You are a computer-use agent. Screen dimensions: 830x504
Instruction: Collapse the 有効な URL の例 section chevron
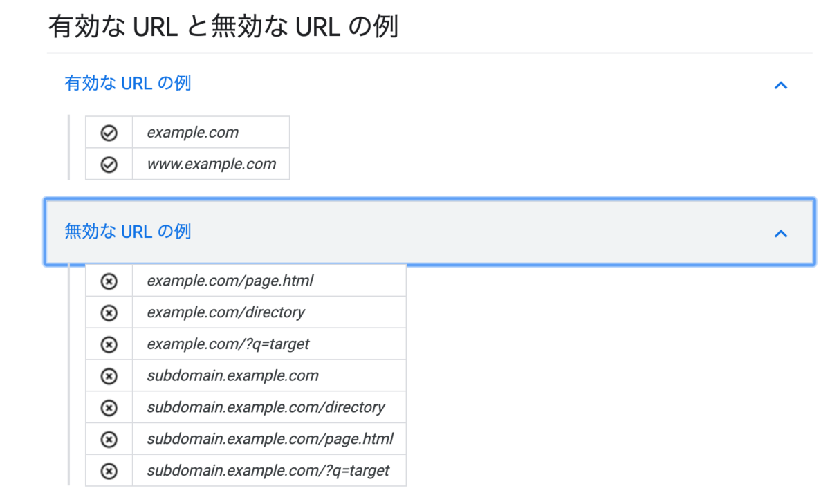[x=781, y=85]
